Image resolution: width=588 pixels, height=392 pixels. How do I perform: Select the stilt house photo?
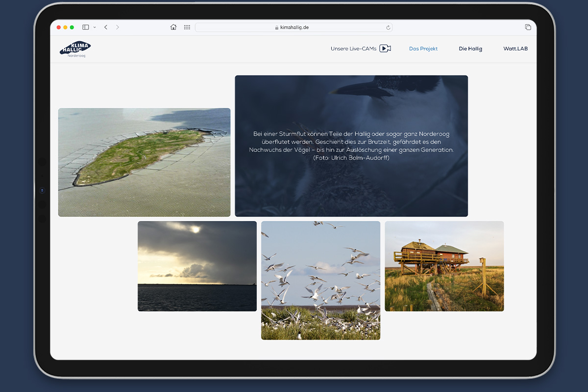[x=444, y=266]
